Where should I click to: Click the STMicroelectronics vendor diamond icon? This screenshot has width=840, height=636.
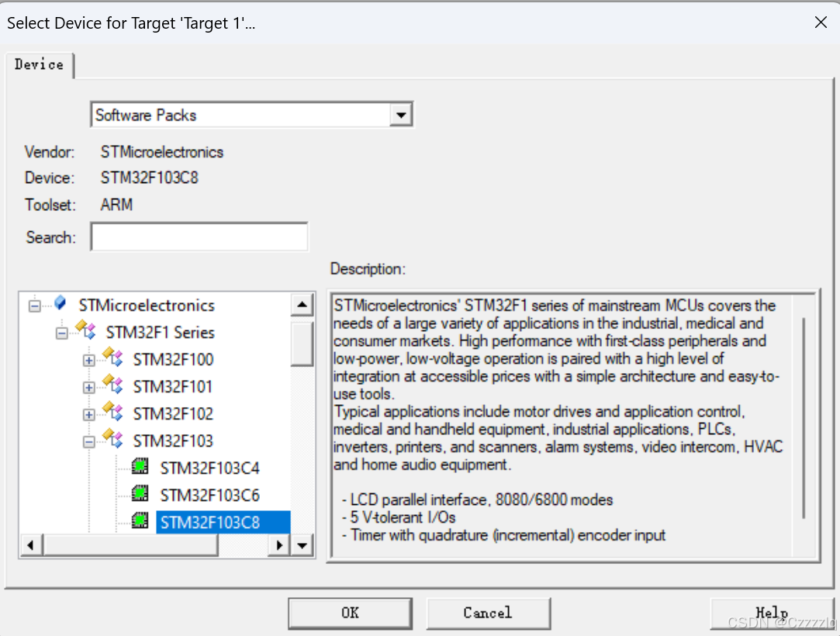pos(60,303)
